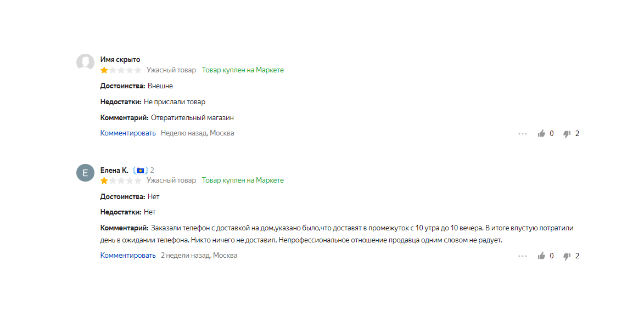The height and width of the screenshot is (311, 644).
Task: Like Елена К.'s review
Action: [x=541, y=256]
